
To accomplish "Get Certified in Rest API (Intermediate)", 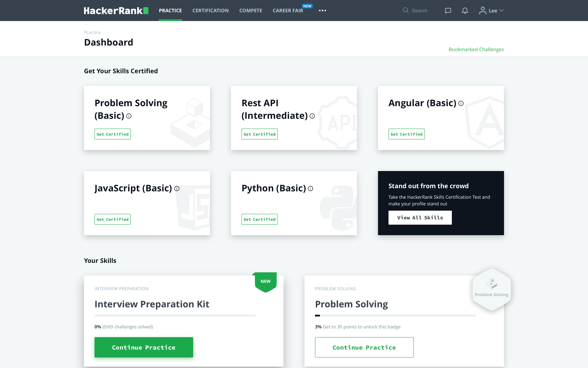I will pos(260,134).
